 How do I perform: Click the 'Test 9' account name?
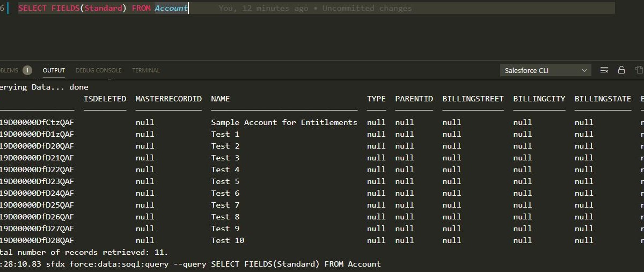[225, 229]
